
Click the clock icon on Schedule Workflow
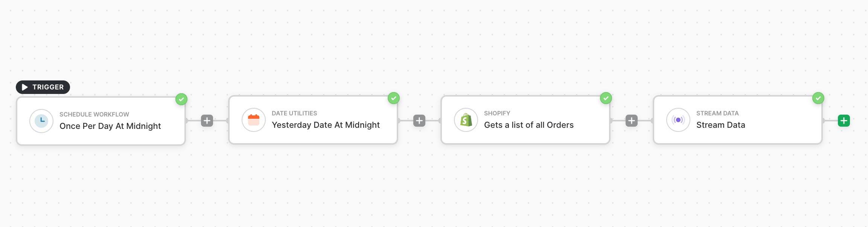click(x=41, y=121)
